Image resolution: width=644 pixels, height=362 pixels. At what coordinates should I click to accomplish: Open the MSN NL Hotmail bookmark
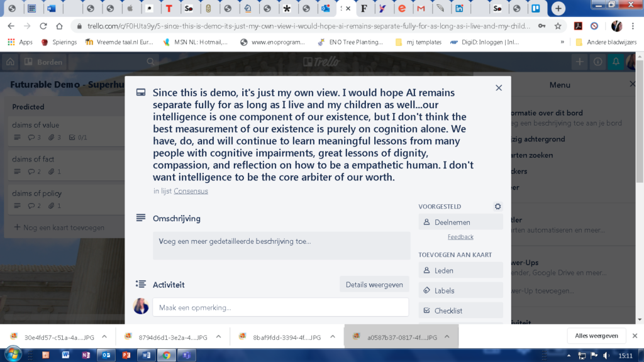coord(195,42)
